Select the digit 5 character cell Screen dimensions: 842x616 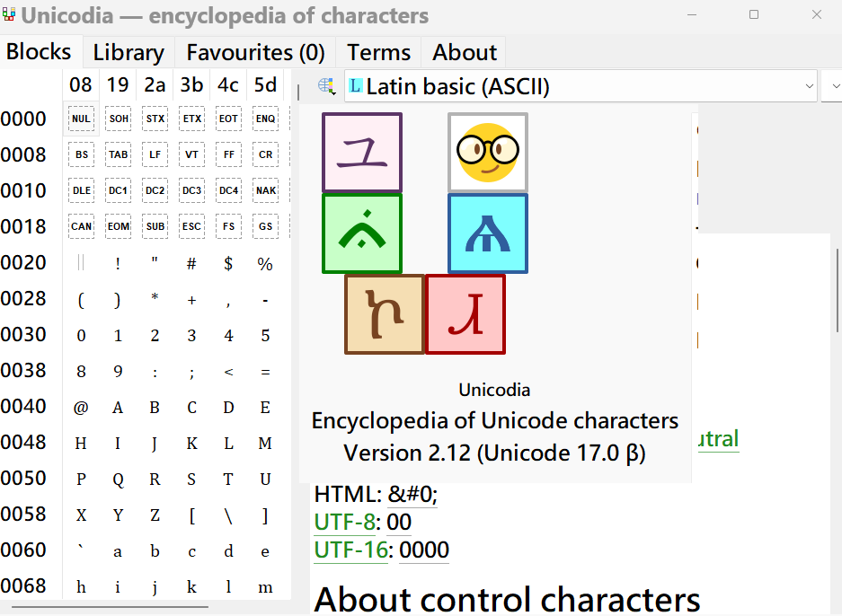(265, 334)
